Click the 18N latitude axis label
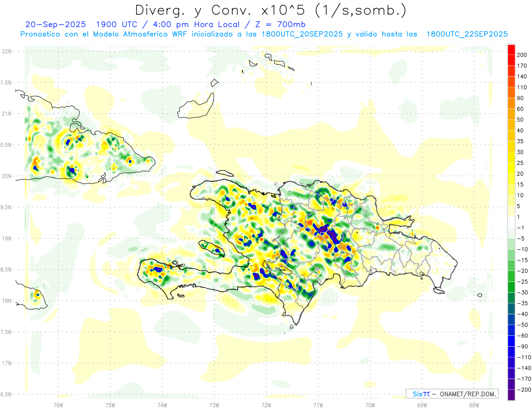This screenshot has width=532, height=411. tap(7, 301)
